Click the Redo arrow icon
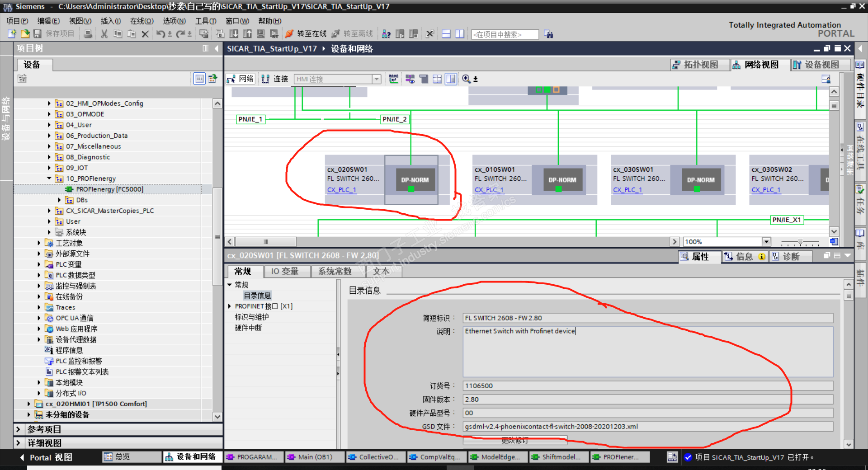This screenshot has width=868, height=470. [180, 34]
